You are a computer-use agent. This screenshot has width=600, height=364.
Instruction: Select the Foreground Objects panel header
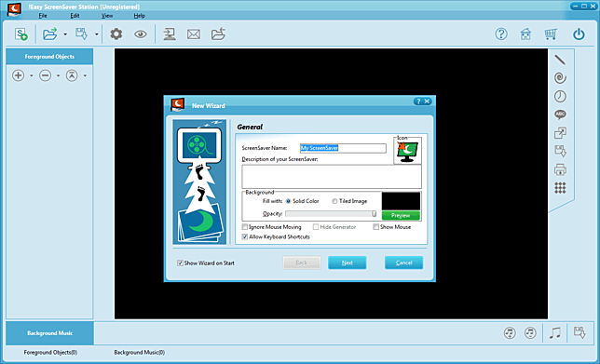[49, 57]
